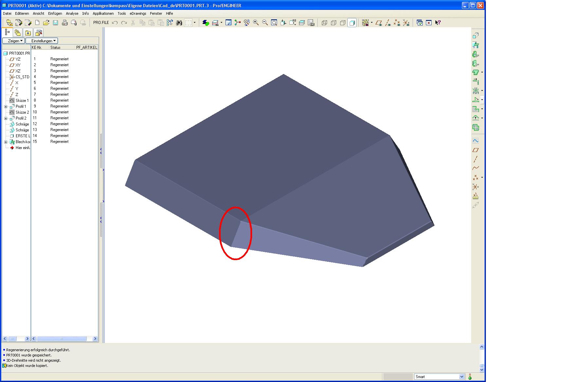Open the Zeigen dropdown
Image resolution: width=588 pixels, height=382 pixels.
coord(13,41)
